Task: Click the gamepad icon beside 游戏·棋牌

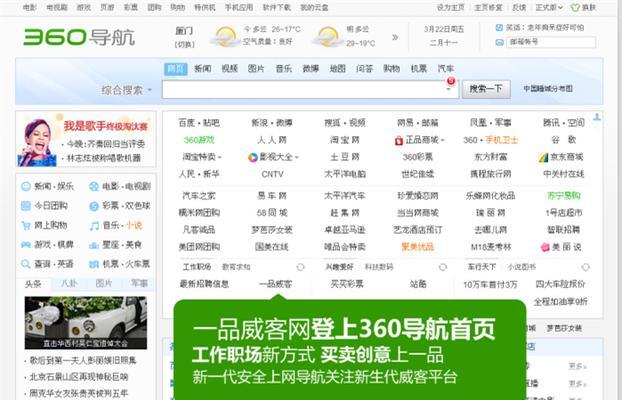Action: tap(26, 245)
